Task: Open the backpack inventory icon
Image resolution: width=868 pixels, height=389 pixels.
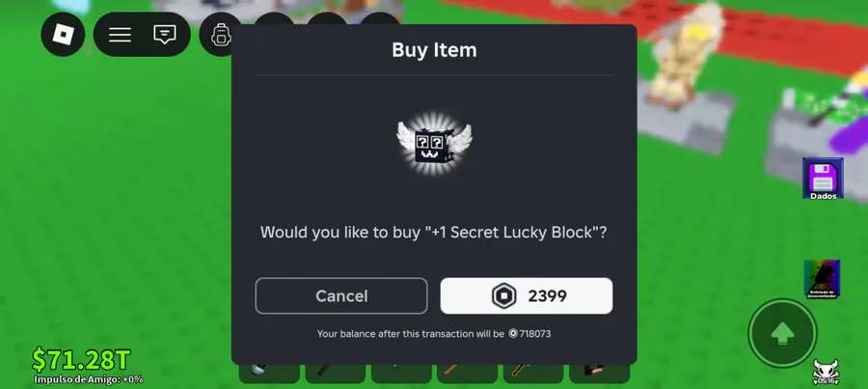Action: pyautogui.click(x=220, y=35)
